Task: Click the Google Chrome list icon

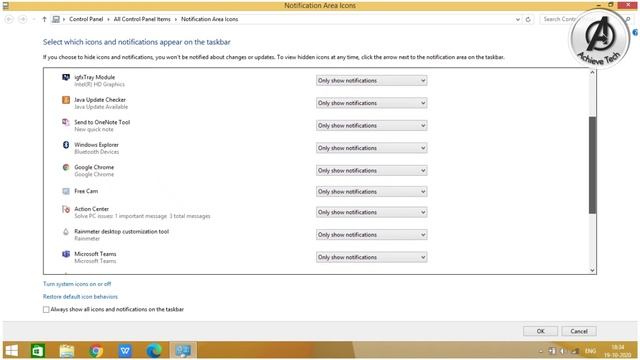Action: pos(66,167)
